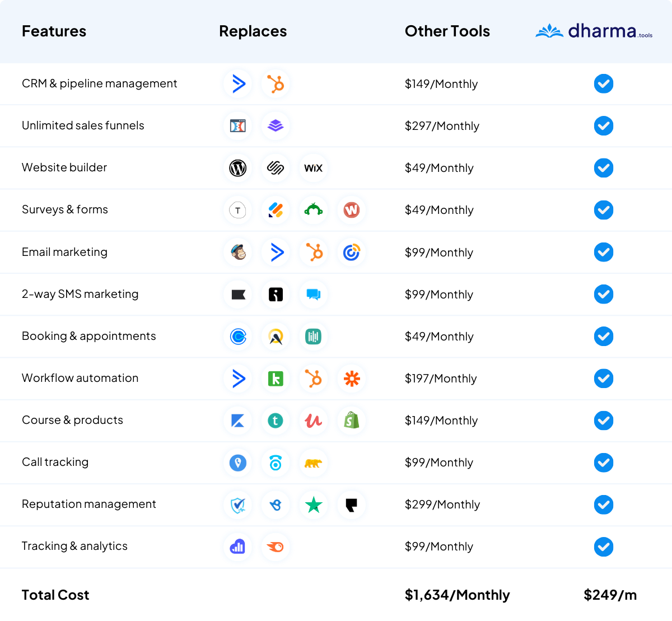
Task: Click HubSpot icon in CRM & pipeline row
Action: pyautogui.click(x=276, y=84)
